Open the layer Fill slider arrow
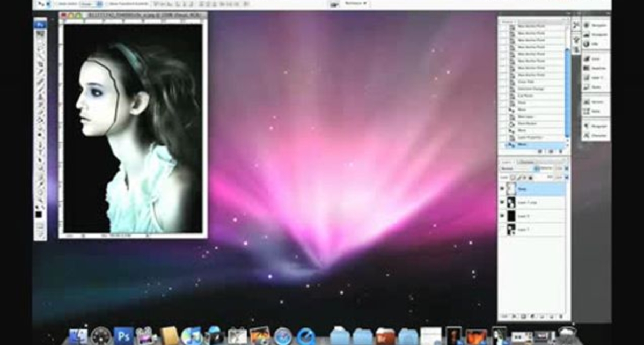The image size is (644, 345). click(567, 177)
